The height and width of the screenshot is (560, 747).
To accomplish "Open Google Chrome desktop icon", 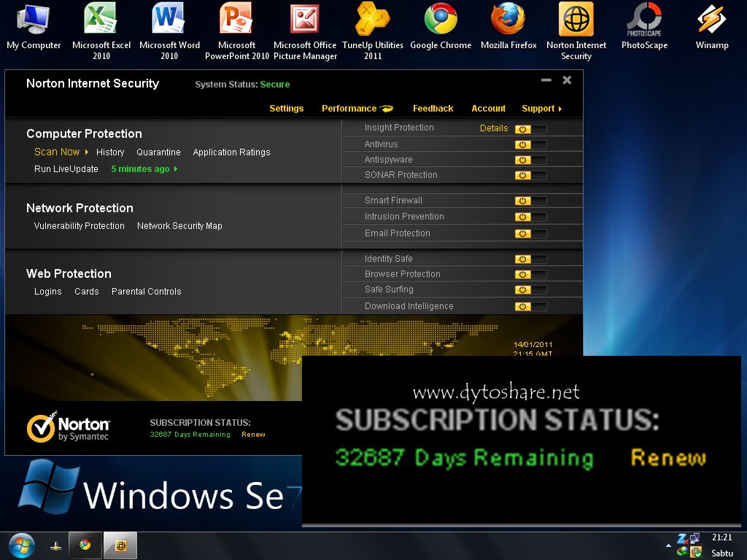I will (441, 26).
